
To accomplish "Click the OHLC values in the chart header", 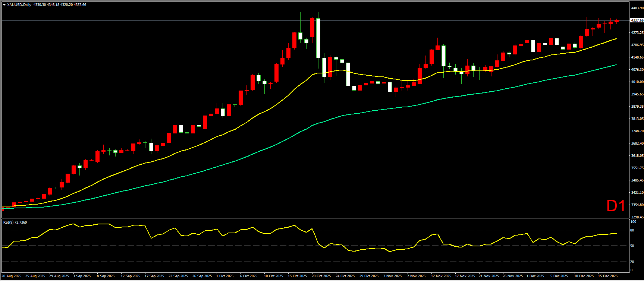I will point(60,5).
